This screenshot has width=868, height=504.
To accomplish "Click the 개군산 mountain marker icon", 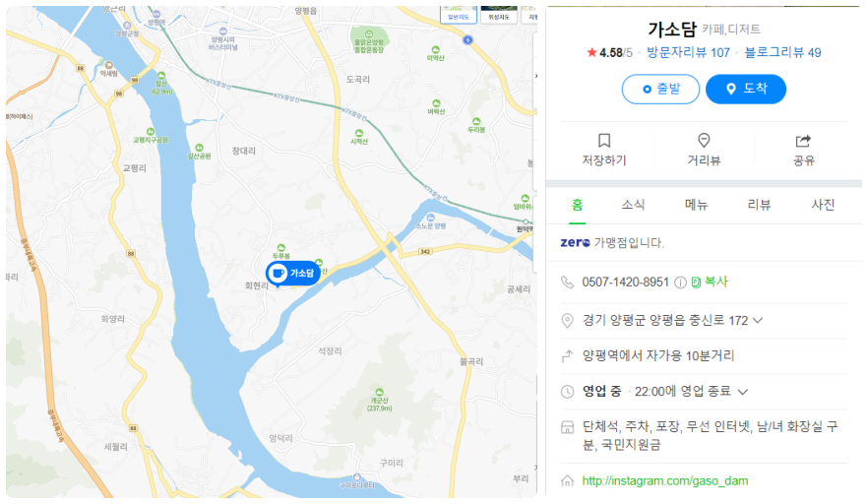I will [x=379, y=392].
